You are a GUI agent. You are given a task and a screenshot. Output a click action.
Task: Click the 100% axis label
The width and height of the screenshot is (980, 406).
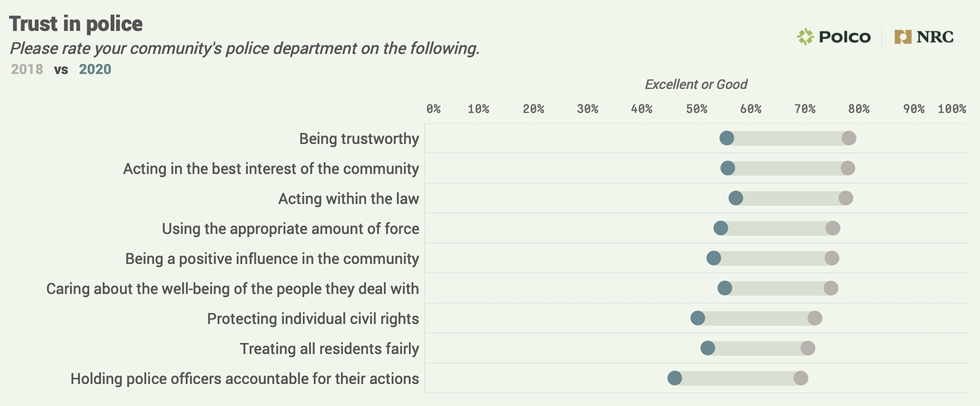[952, 109]
